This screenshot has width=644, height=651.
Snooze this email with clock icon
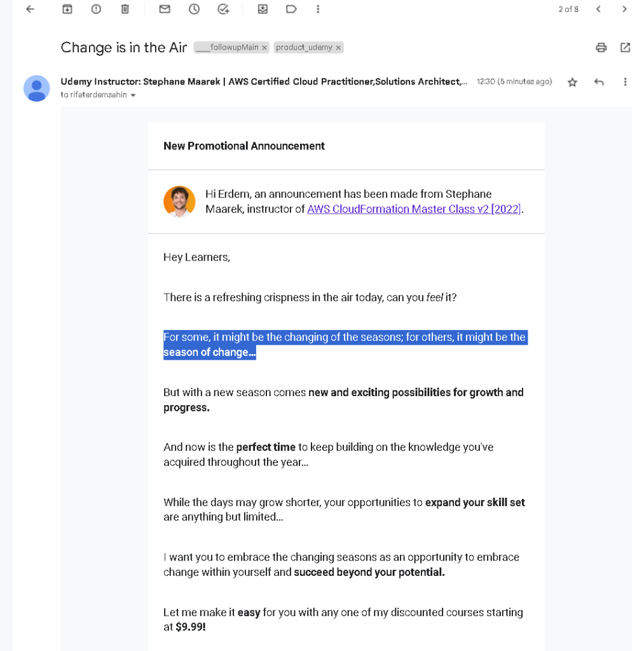(194, 9)
